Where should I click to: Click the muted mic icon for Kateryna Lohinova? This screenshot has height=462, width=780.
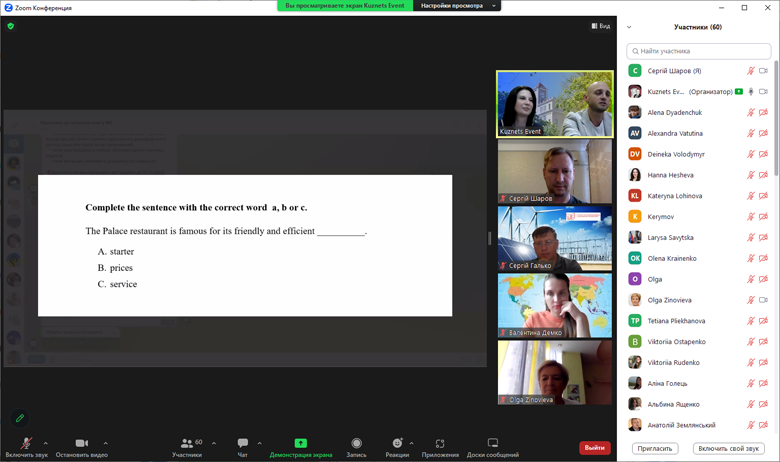pos(751,196)
